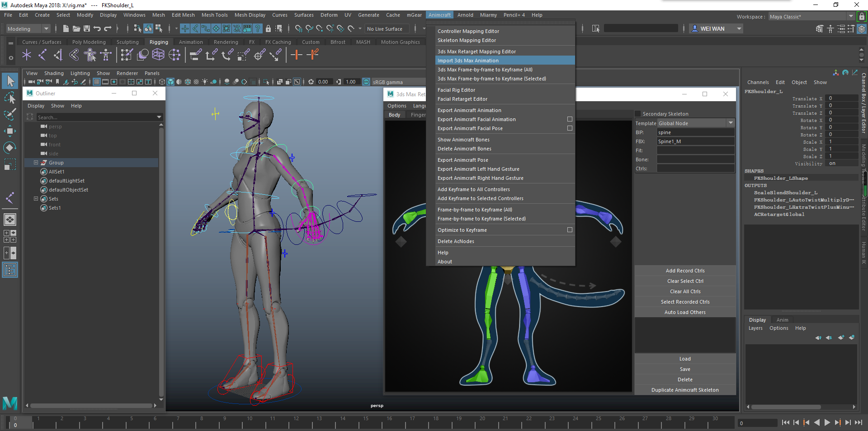
Task: Click the Outliner horizontal scrollbar
Action: pyautogui.click(x=90, y=405)
